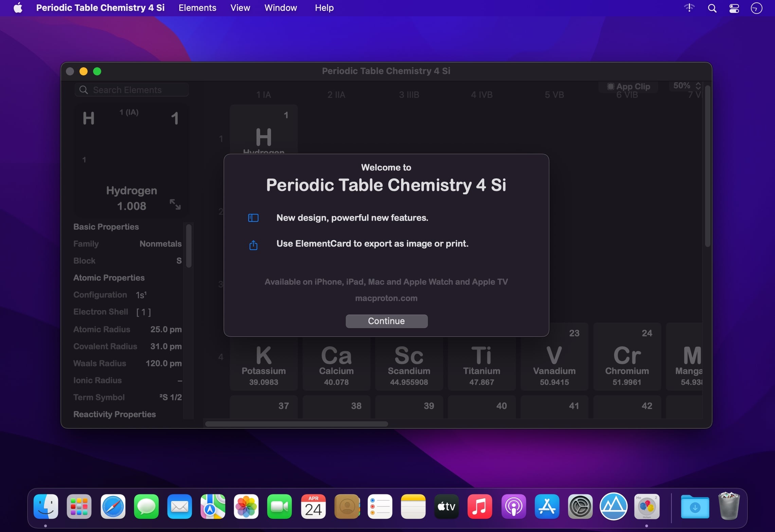Toggle the App Clip checkbox

coord(610,86)
